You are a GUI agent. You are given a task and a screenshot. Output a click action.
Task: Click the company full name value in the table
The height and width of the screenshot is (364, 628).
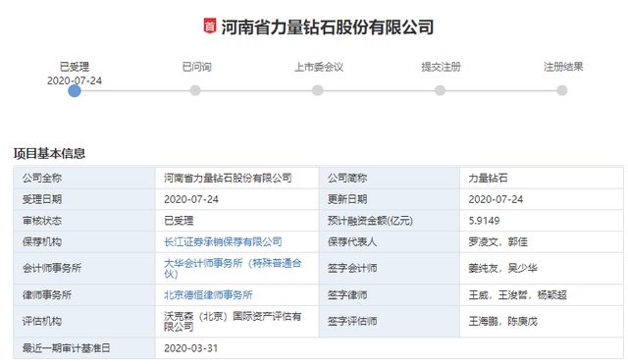click(228, 178)
